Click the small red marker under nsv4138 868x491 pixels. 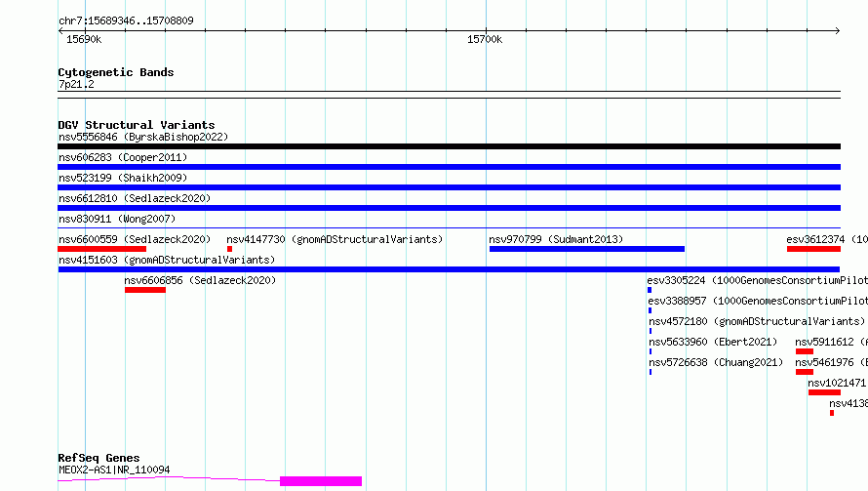coord(832,413)
